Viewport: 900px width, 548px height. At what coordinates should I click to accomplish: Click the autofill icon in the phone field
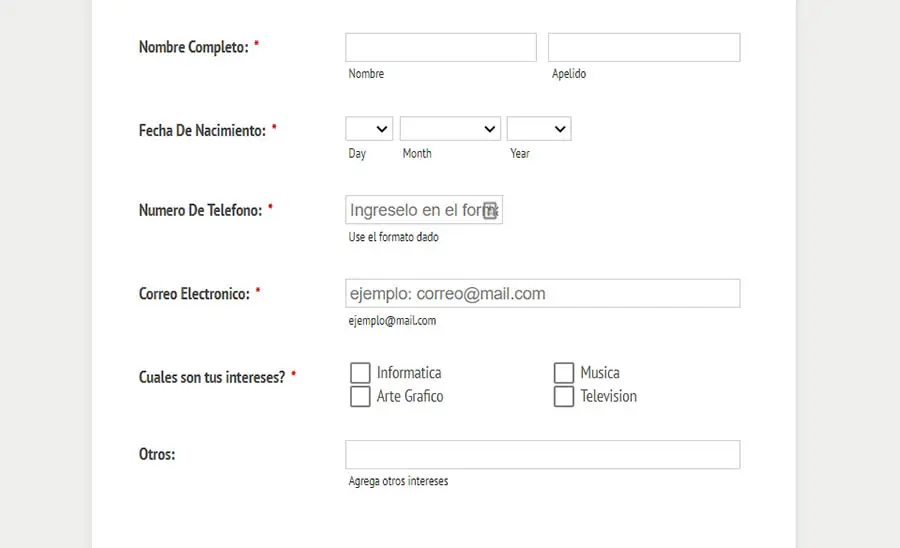point(489,210)
